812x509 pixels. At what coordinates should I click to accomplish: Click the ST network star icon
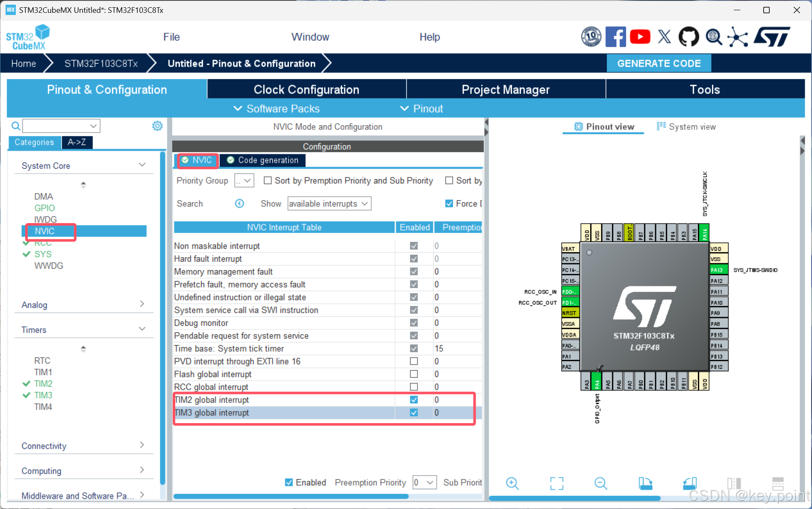[738, 37]
